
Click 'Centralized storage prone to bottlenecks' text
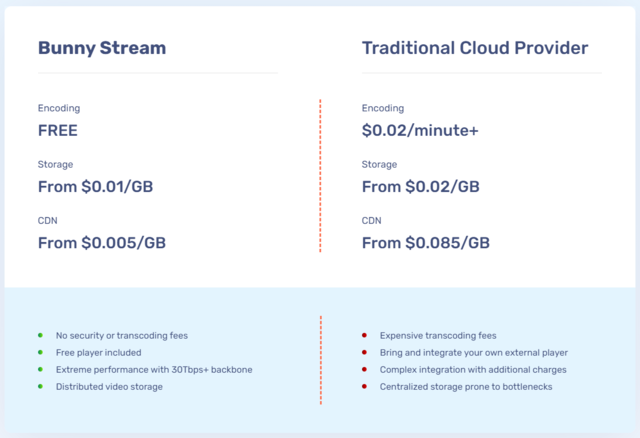pyautogui.click(x=466, y=387)
